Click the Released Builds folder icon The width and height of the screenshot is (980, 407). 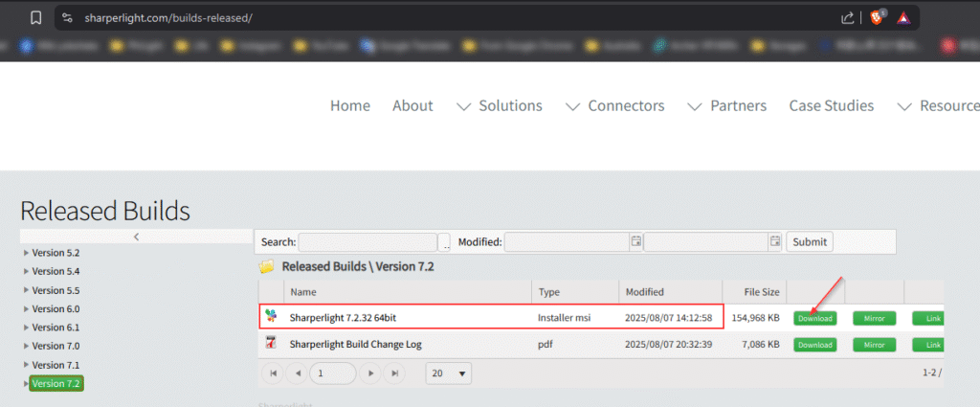coord(266,267)
